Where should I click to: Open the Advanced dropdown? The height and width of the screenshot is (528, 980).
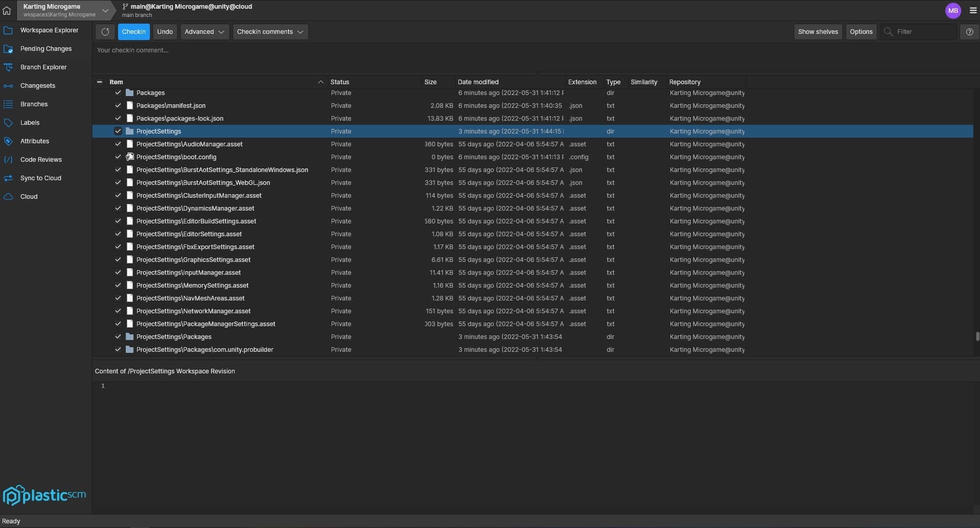point(204,31)
